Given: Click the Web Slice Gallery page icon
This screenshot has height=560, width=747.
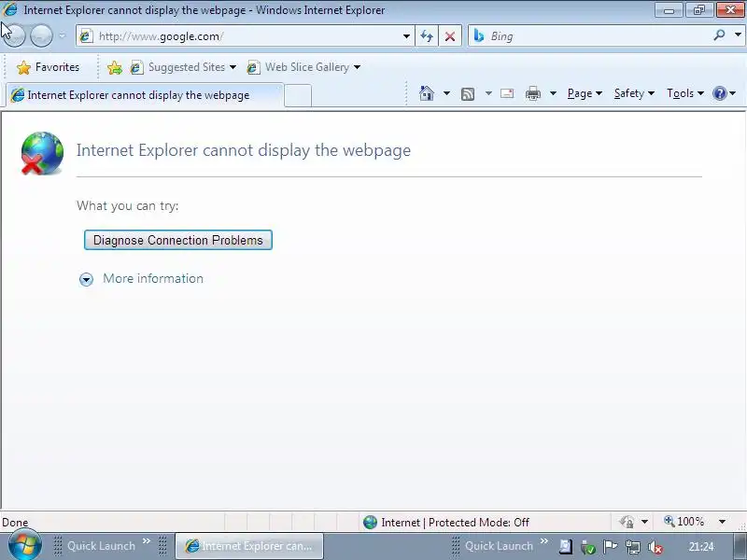Looking at the screenshot, I should (253, 67).
